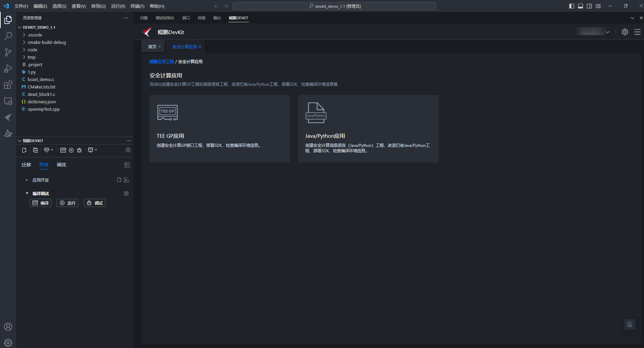644x348 pixels.
Task: Open dropdown arrow next to heart icon
Action: click(52, 150)
